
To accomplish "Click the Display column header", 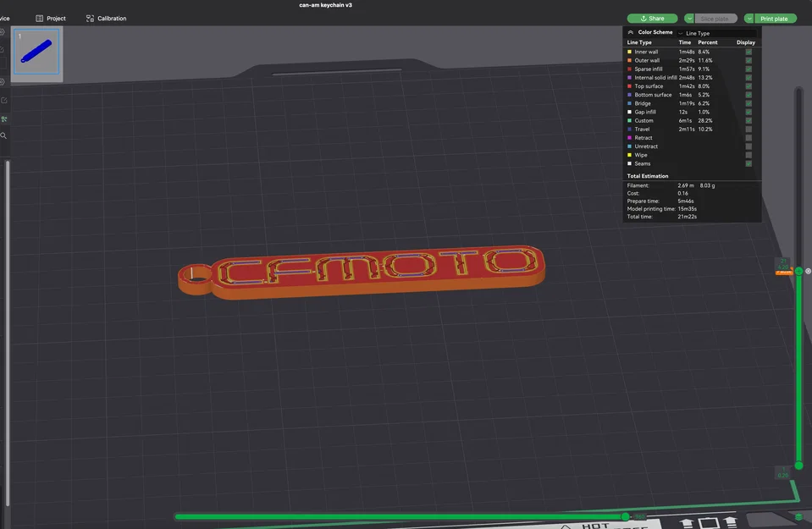I will click(x=746, y=42).
